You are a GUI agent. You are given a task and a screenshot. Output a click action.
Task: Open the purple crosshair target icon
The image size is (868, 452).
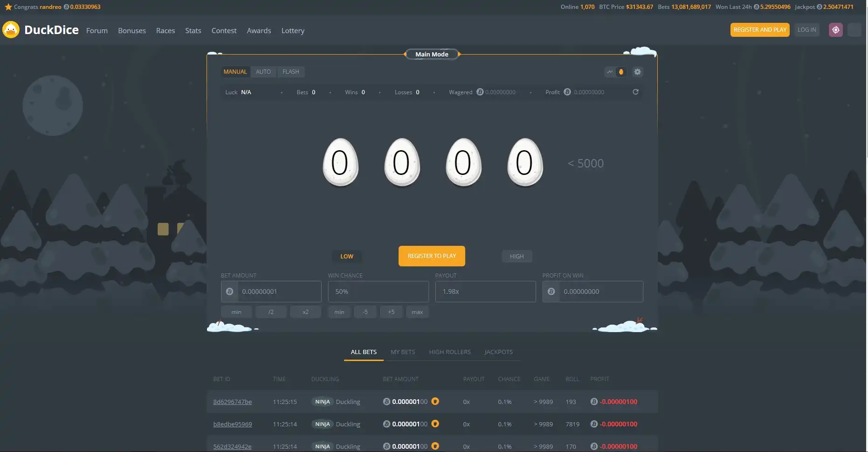point(835,30)
